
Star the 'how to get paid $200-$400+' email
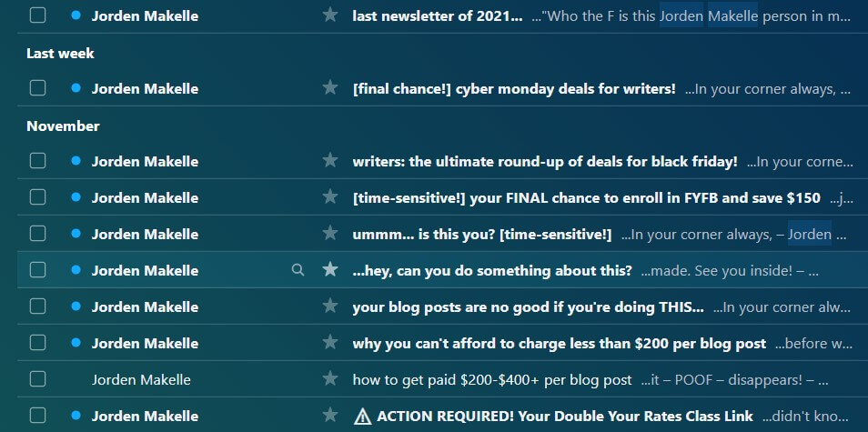330,379
